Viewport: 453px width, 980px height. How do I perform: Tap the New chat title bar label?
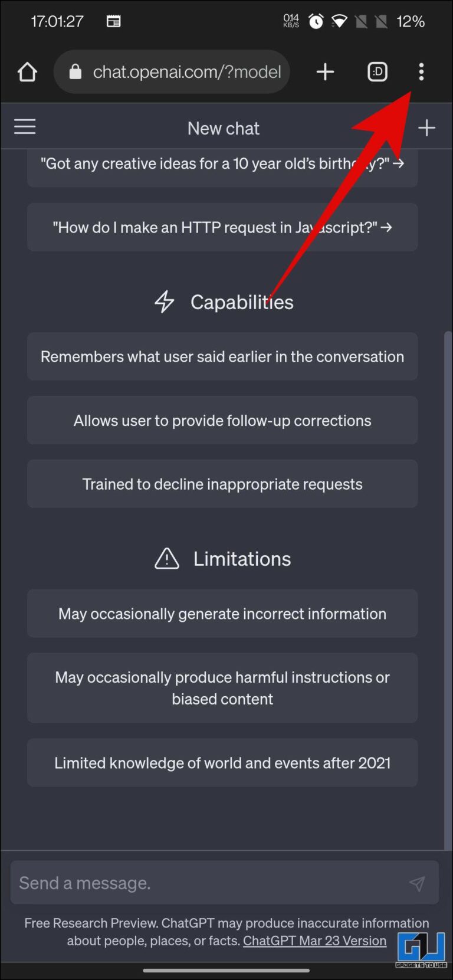(224, 128)
